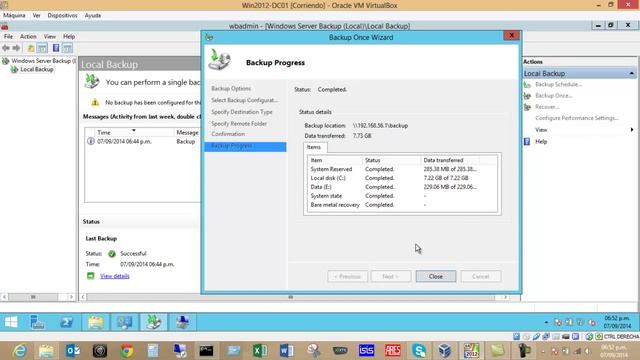
Task: Open the File menu in wbadmin
Action: coord(8,36)
